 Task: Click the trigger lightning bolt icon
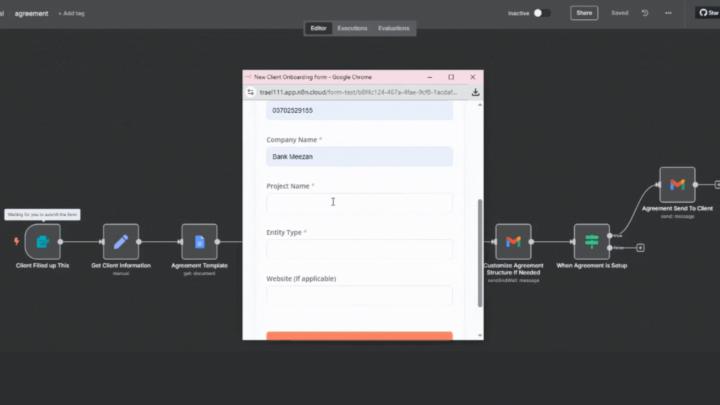point(17,241)
